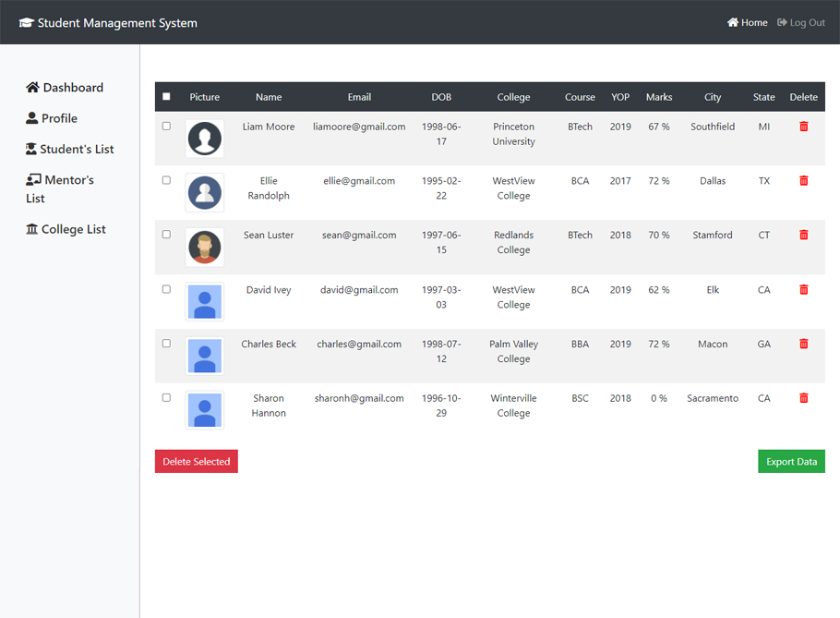
Task: Click the Marks column header
Action: (x=658, y=96)
